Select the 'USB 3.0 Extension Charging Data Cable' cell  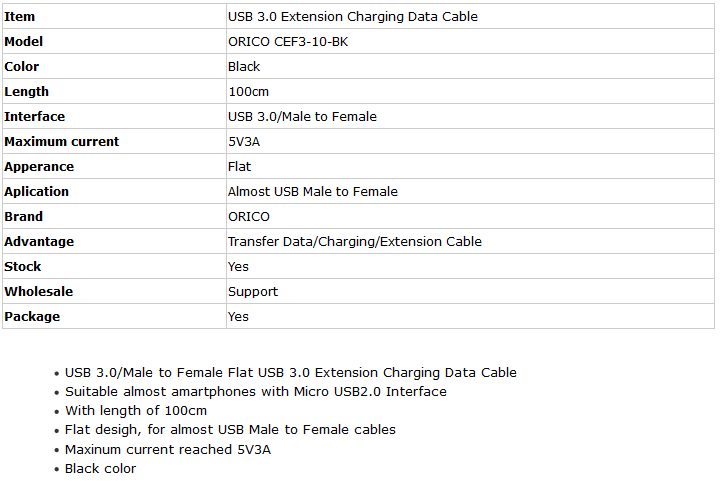352,17
